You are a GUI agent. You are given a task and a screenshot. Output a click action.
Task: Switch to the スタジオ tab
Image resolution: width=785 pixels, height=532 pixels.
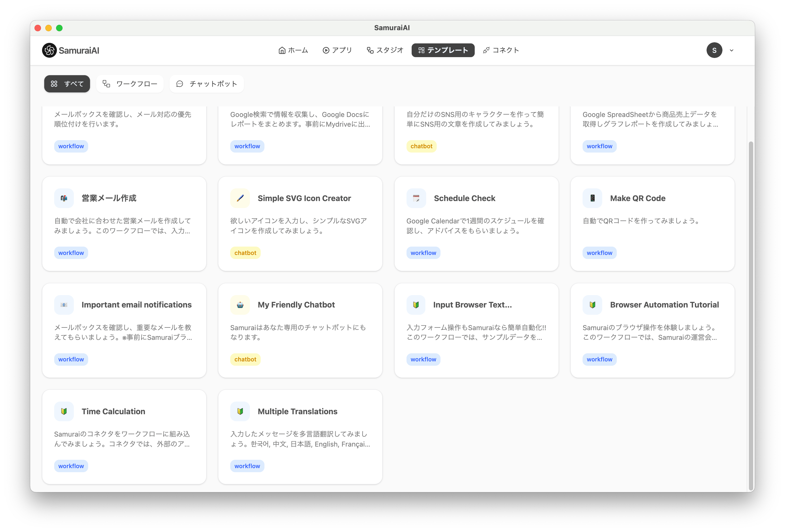click(x=385, y=50)
